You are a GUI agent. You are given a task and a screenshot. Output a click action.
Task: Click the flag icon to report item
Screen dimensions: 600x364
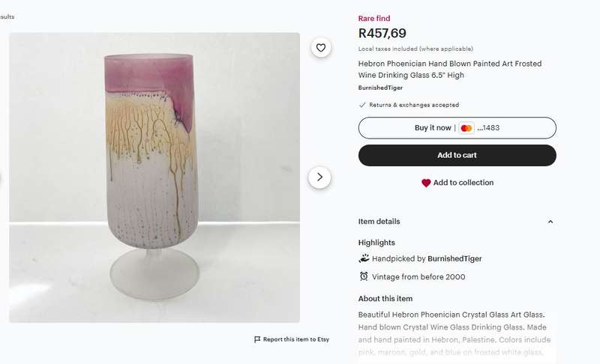pyautogui.click(x=257, y=339)
